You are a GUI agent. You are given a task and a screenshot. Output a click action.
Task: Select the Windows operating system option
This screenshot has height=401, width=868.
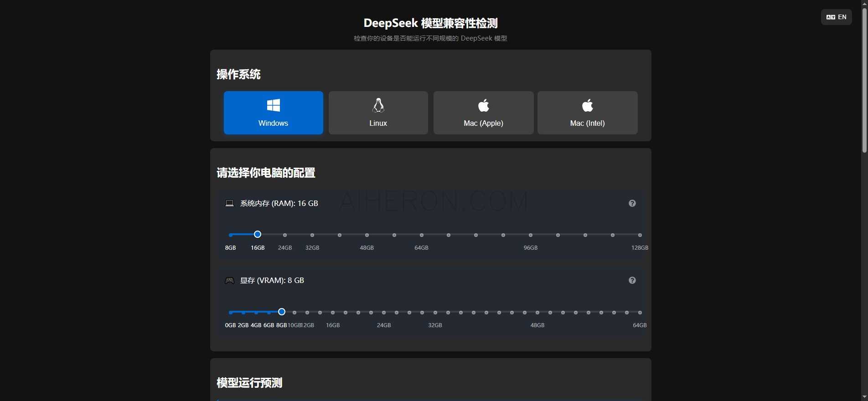tap(274, 113)
